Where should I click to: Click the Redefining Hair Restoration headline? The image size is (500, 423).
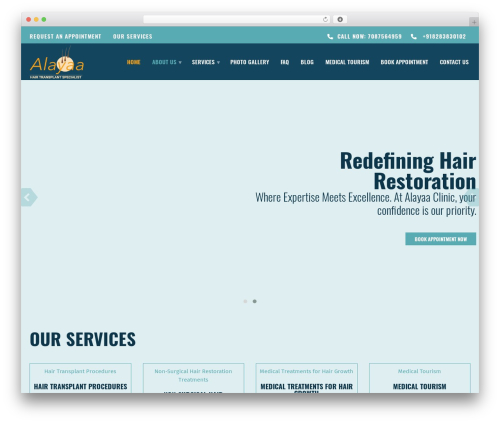[408, 171]
